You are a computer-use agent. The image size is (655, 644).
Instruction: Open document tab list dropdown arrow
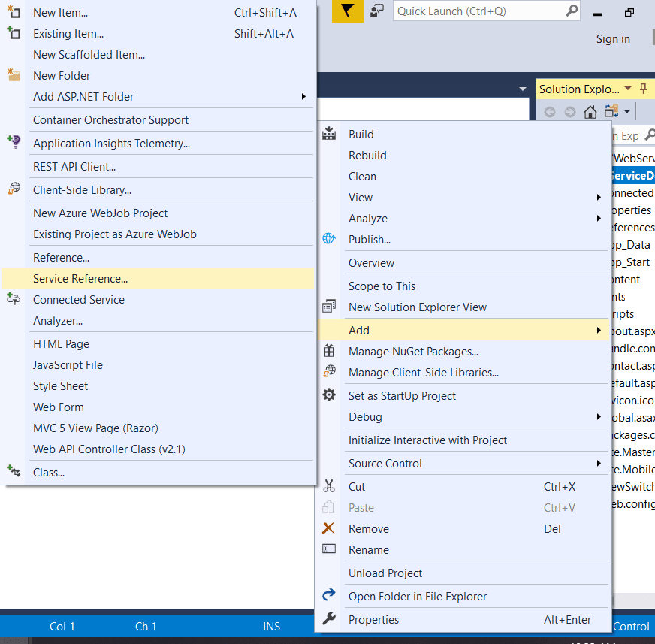523,89
